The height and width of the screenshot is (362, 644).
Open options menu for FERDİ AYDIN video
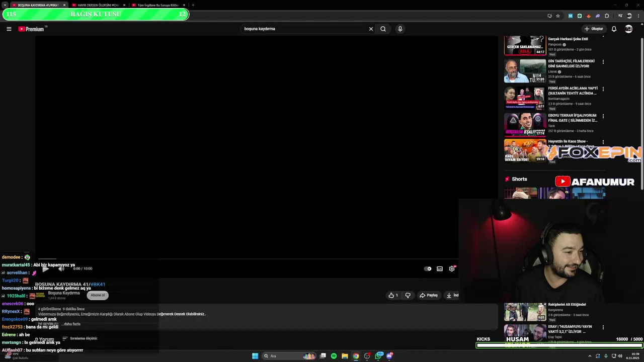point(603,89)
